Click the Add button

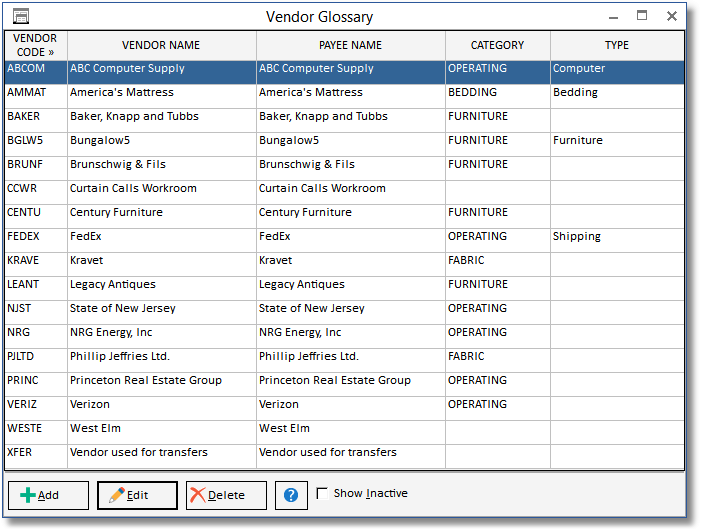48,495
